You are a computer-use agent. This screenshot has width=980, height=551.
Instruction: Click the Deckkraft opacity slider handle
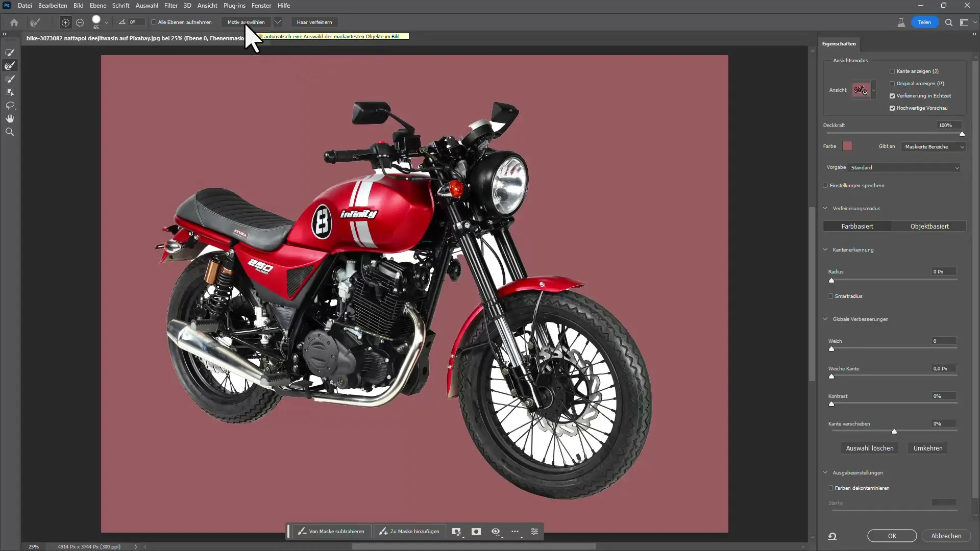point(962,134)
